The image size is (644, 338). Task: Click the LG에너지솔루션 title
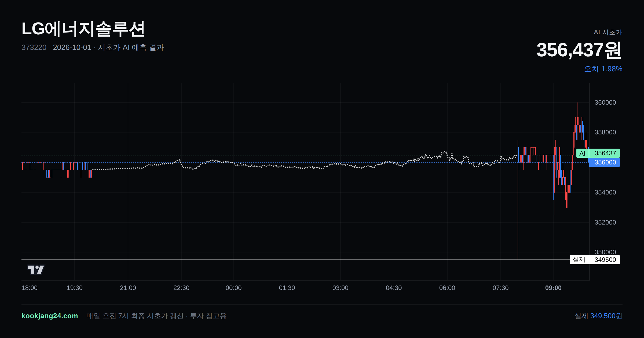click(x=83, y=29)
